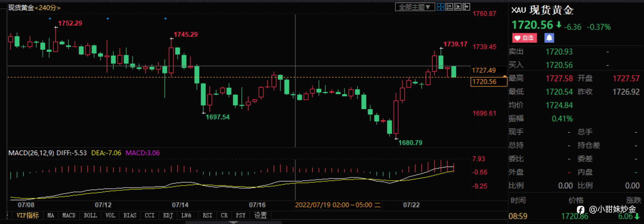The height and width of the screenshot is (224, 644).
Task: Open the 全部主题 theme dropdown
Action: [x=415, y=7]
